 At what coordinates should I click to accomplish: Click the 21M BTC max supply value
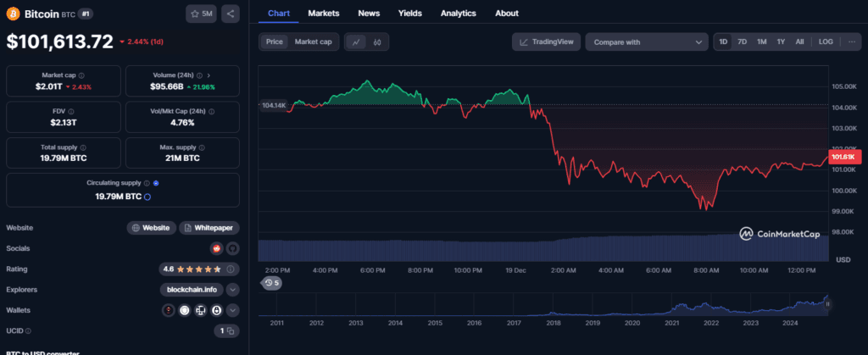183,158
